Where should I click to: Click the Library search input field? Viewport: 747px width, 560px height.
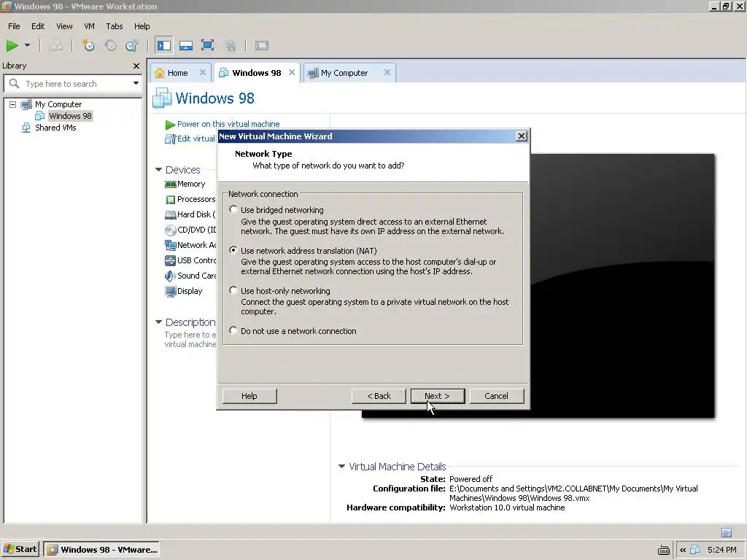pyautogui.click(x=71, y=84)
